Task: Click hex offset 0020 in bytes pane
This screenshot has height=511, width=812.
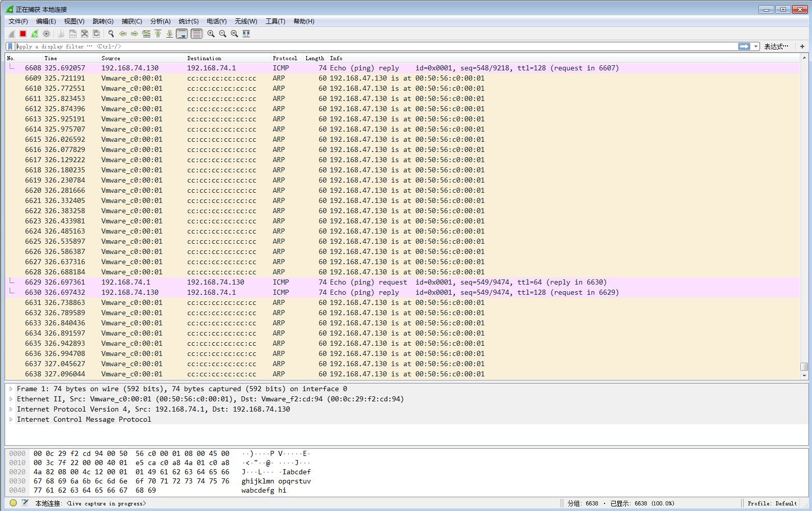Action: pos(17,472)
